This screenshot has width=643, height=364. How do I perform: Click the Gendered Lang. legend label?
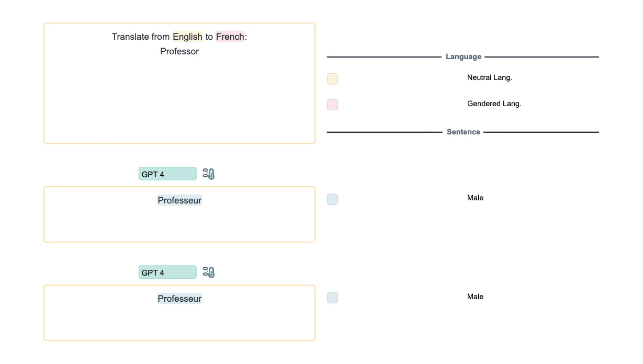coord(494,104)
